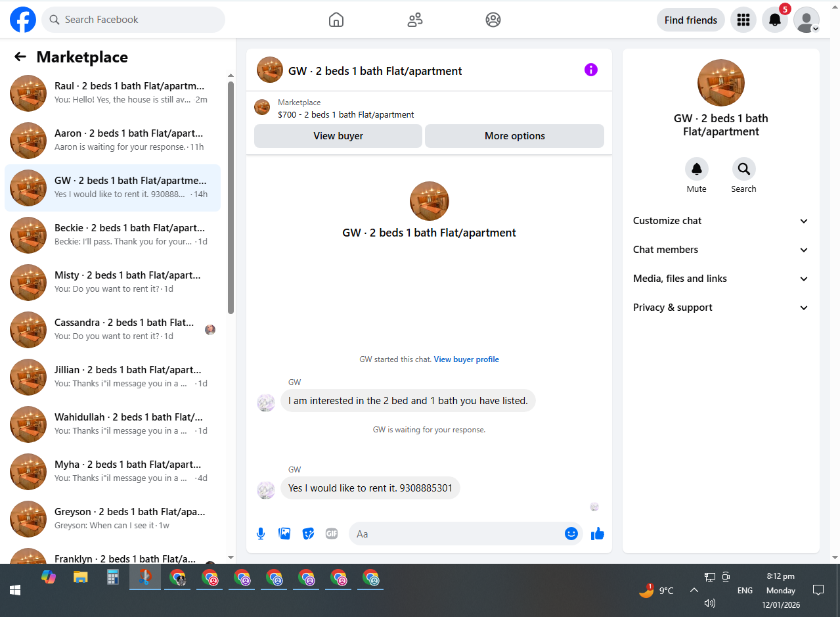840x617 pixels.
Task: Attach a photo using the image icon
Action: coord(284,534)
